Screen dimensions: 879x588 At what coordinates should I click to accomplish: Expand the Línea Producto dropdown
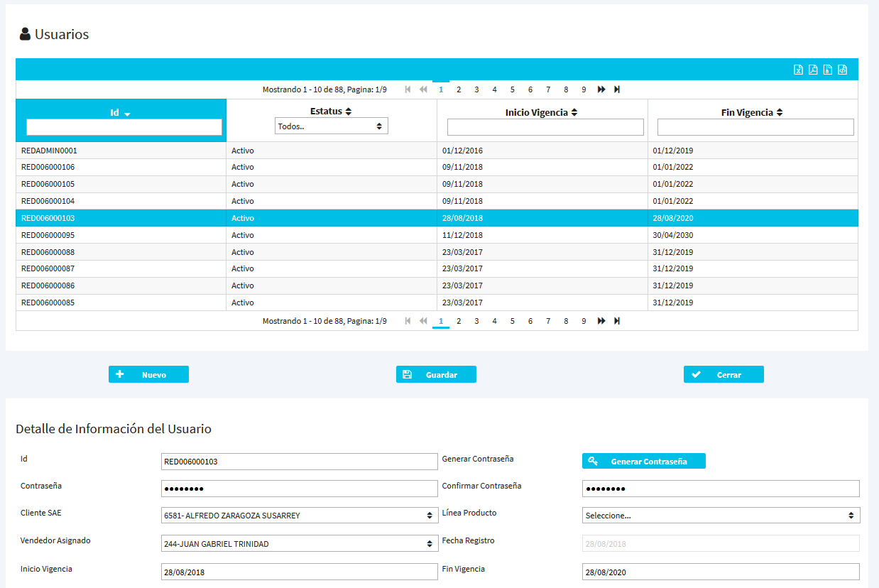coord(721,516)
